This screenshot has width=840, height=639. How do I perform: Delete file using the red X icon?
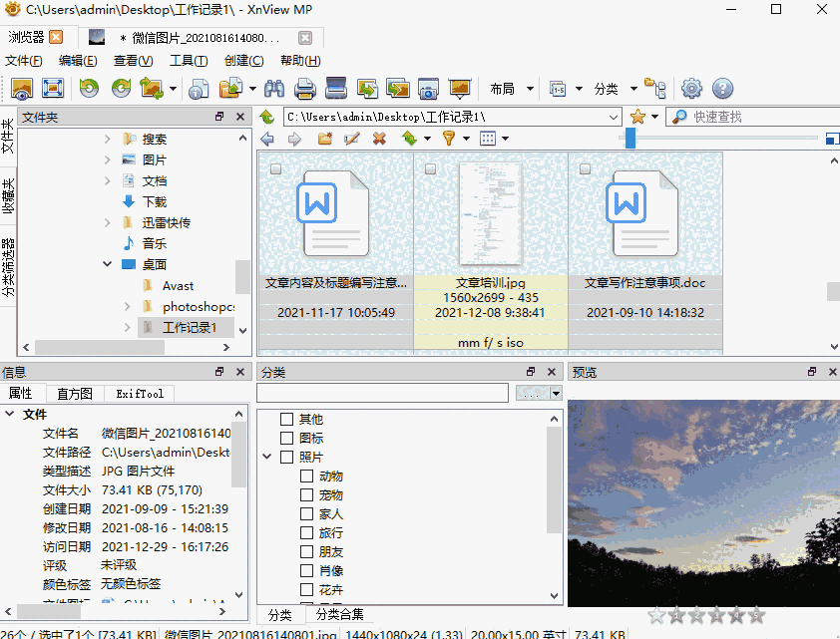pos(378,139)
